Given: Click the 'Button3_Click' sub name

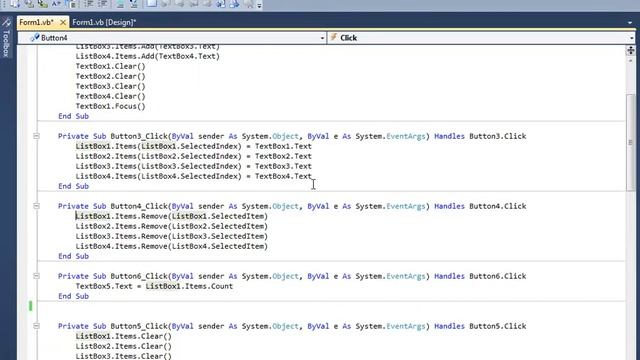Looking at the screenshot, I should click(139, 136).
